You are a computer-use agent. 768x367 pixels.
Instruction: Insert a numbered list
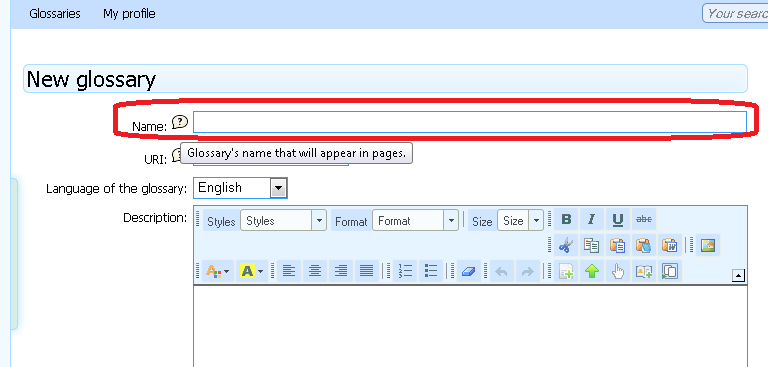pyautogui.click(x=406, y=271)
